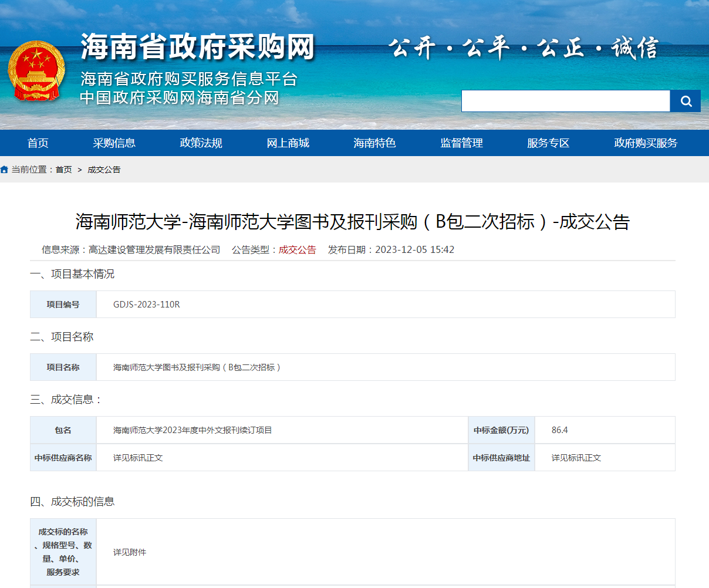
Task: Click the 成交公告 breadcrumb link
Action: [x=104, y=170]
